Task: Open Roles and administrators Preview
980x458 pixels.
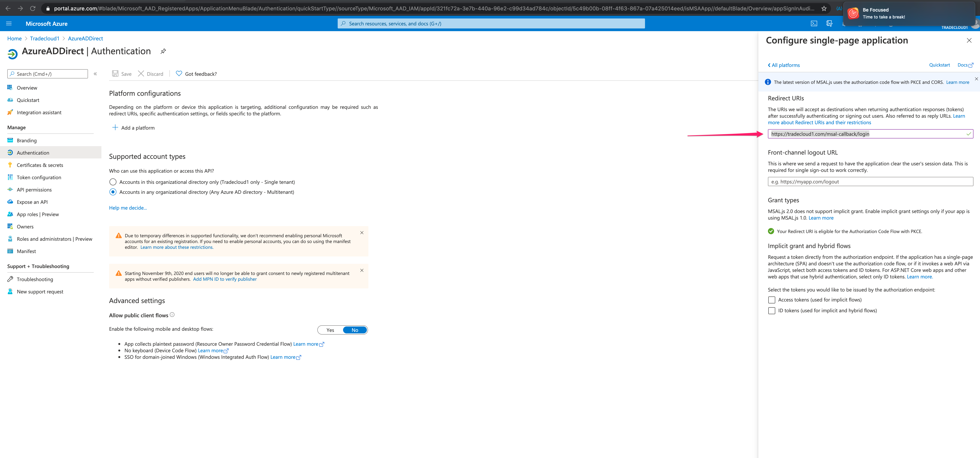Action: 54,239
